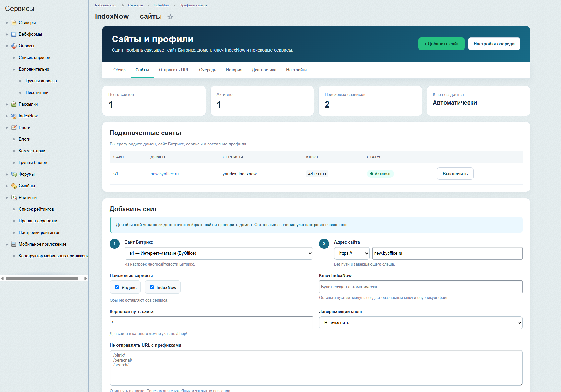Click the IndexNow SEO icon in sidebar
Image resolution: width=561 pixels, height=392 pixels.
[x=14, y=116]
